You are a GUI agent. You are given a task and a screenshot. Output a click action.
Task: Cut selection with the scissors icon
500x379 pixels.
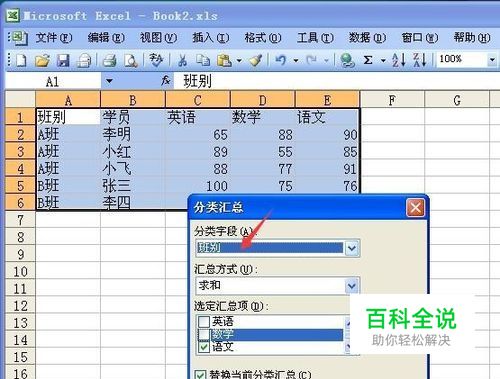[182, 61]
